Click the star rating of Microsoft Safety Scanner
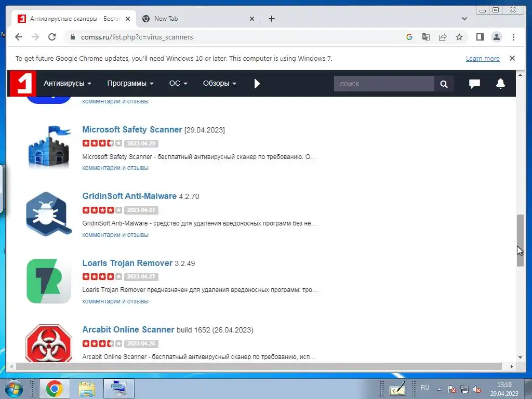The height and width of the screenshot is (399, 532). click(102, 143)
